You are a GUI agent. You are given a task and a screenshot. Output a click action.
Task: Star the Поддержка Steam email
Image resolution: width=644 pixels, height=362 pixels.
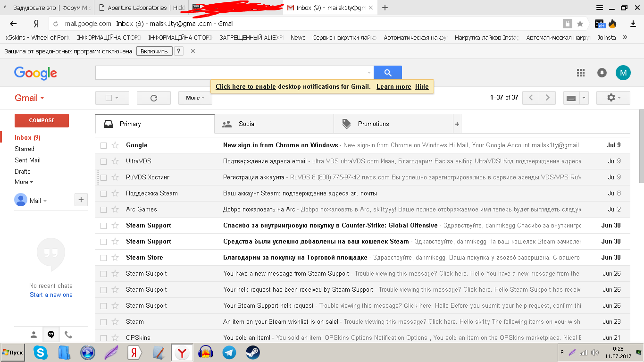115,194
